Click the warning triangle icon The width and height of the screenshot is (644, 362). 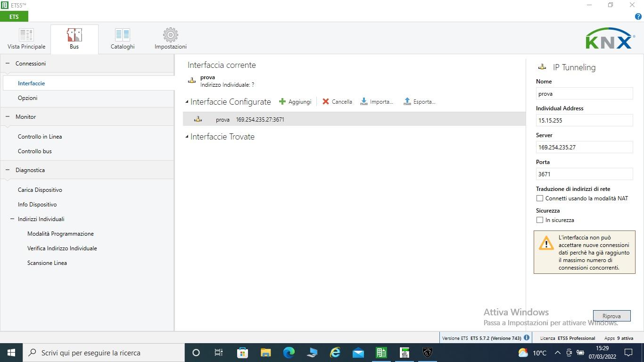pyautogui.click(x=546, y=243)
